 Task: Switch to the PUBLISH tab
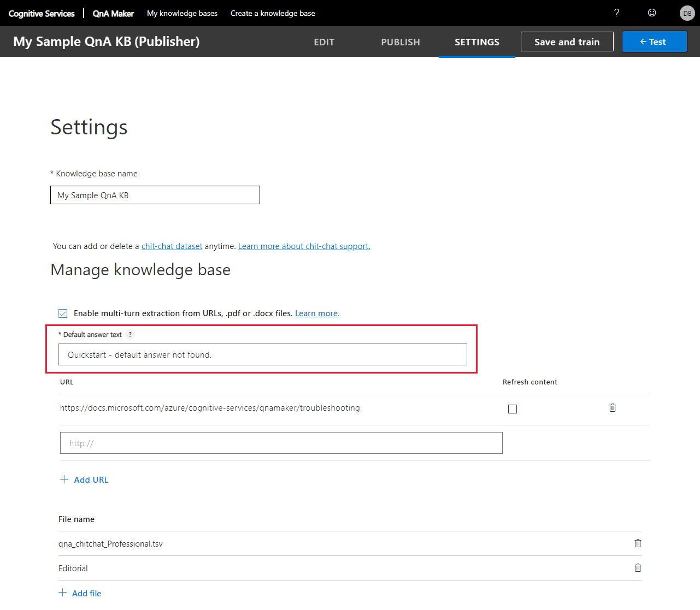pos(401,42)
